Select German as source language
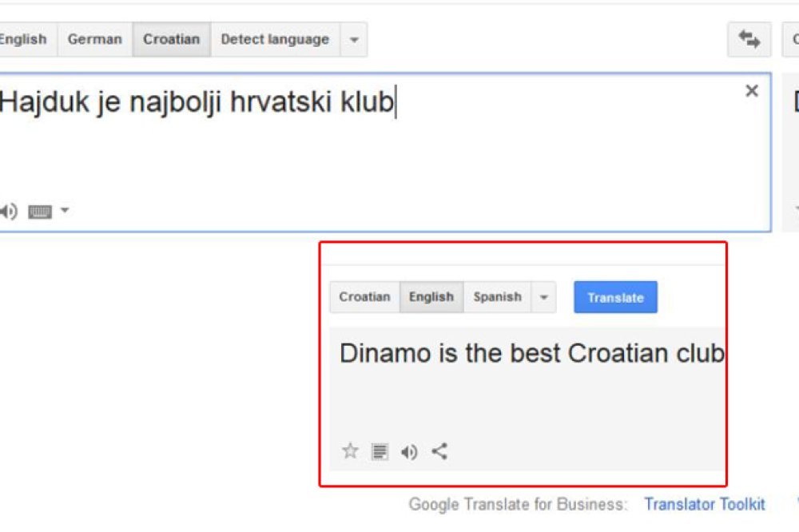The width and height of the screenshot is (799, 532). click(94, 39)
